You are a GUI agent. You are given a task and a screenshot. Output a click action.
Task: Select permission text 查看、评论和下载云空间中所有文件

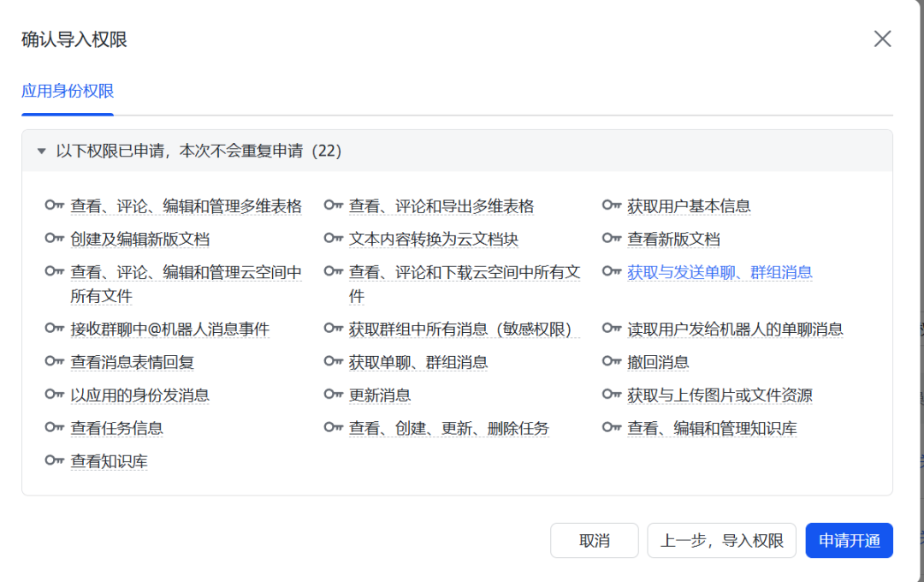pyautogui.click(x=465, y=284)
